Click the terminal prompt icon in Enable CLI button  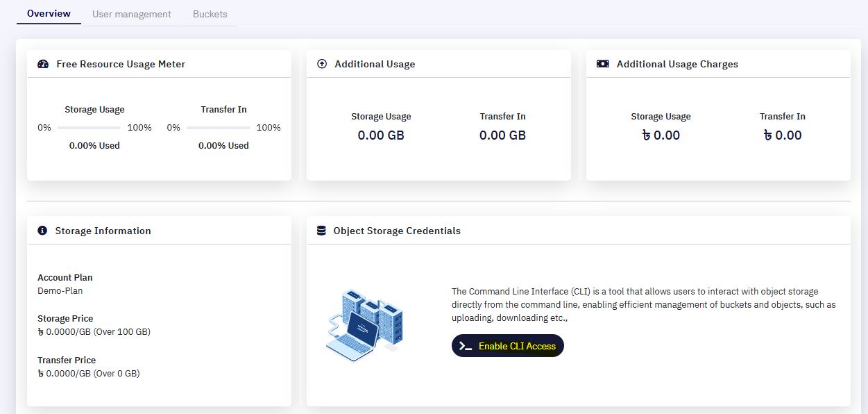tap(466, 346)
